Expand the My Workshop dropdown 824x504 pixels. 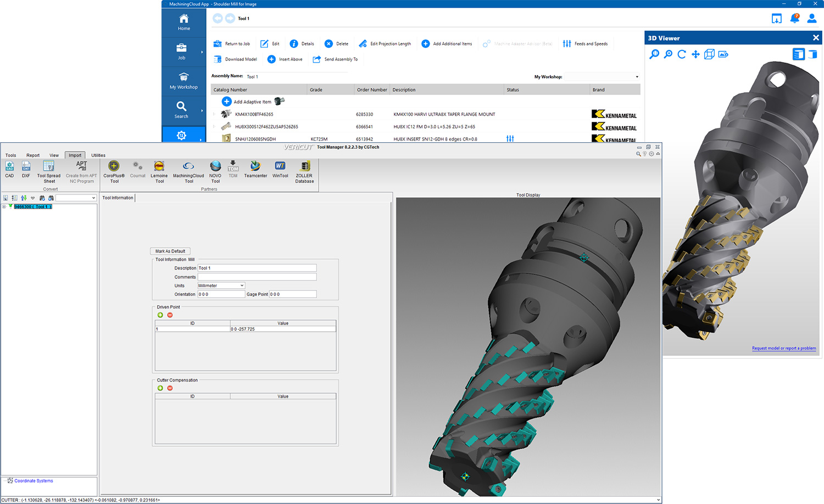tap(637, 77)
